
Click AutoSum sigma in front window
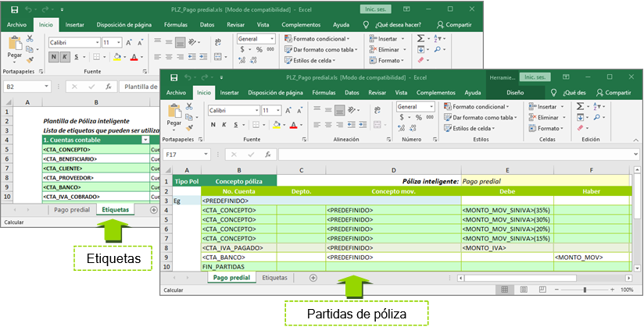pos(579,107)
